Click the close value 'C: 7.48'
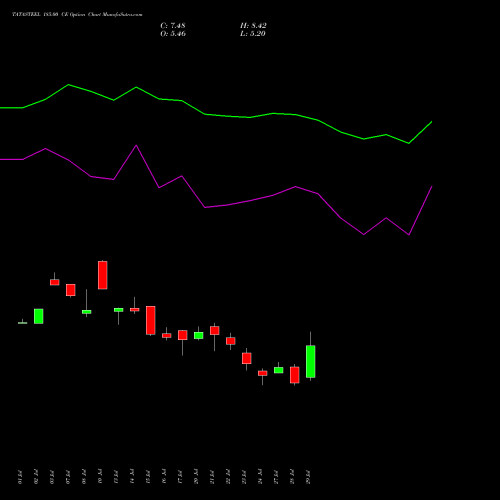This screenshot has width=500, height=500. (173, 26)
